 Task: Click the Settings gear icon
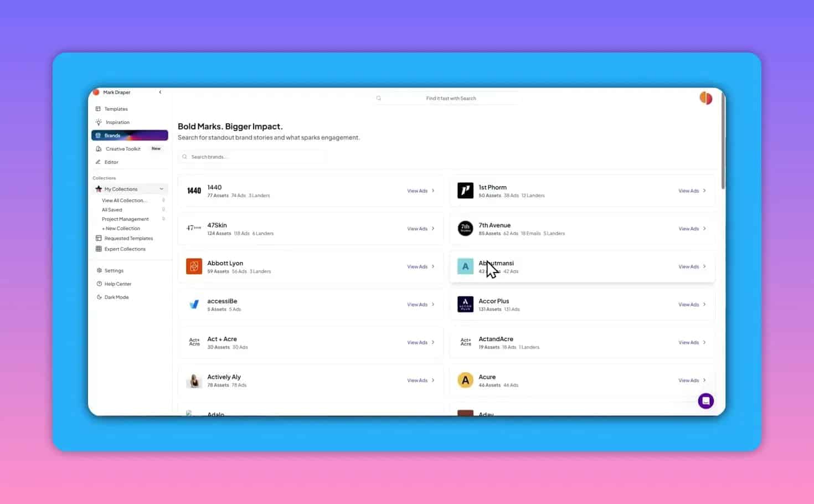99,271
